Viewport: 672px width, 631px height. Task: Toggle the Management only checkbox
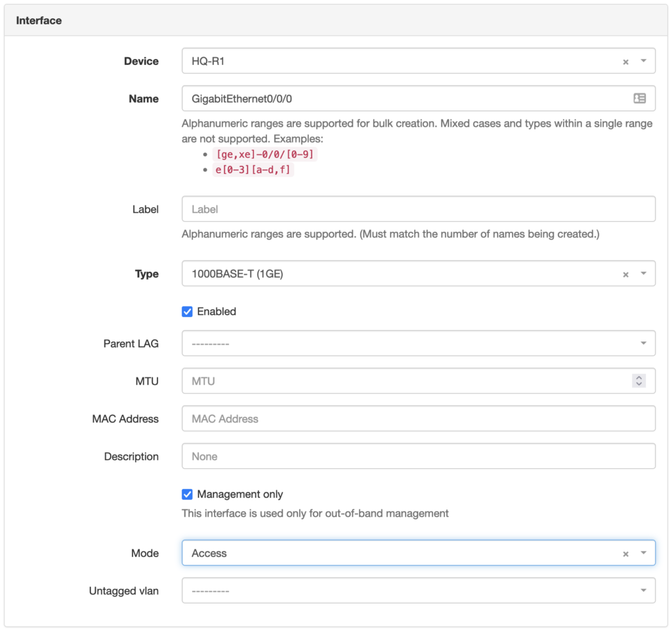[187, 494]
